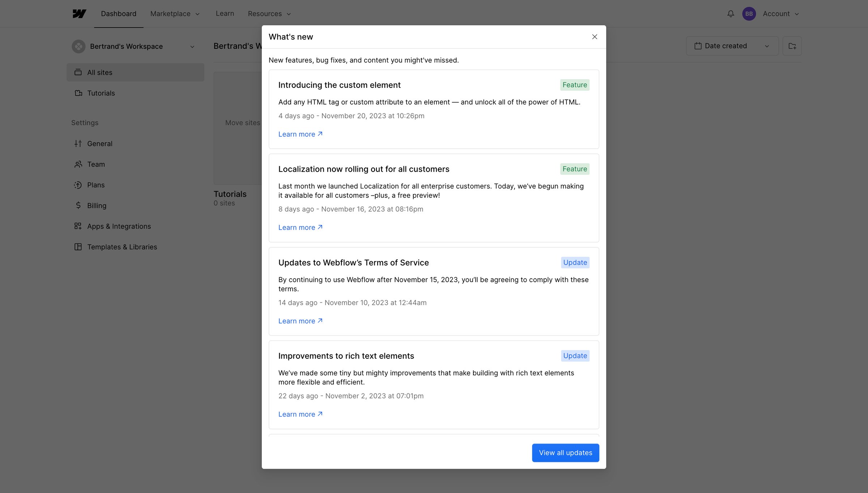Click the General settings sliders icon
The height and width of the screenshot is (493, 868).
pos(78,144)
